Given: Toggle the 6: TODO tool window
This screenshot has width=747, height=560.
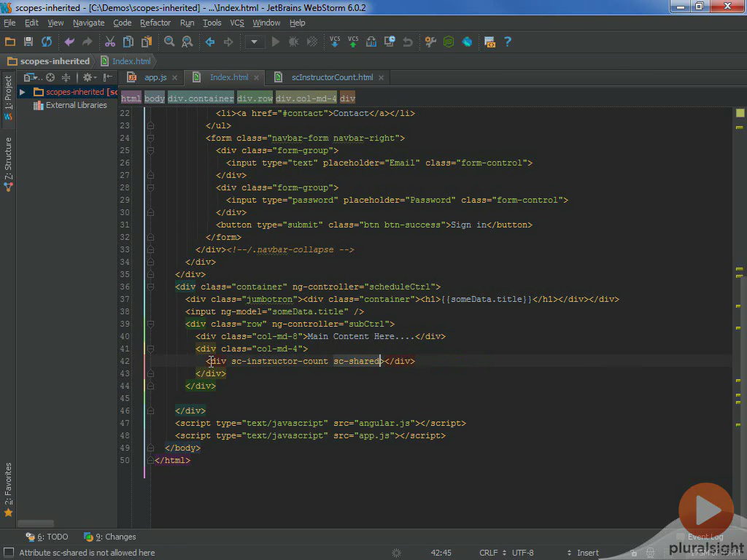Looking at the screenshot, I should 47,537.
